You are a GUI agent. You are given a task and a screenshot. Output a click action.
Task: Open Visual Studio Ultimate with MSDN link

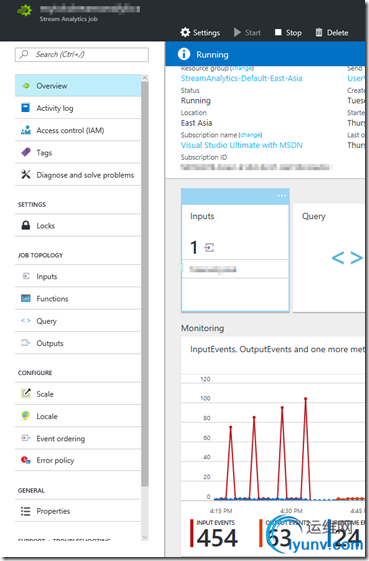pos(242,145)
